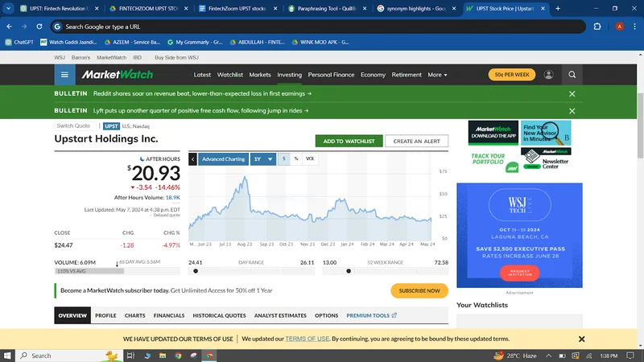Click the Subscribe Now button
This screenshot has height=362, width=644.
419,290
